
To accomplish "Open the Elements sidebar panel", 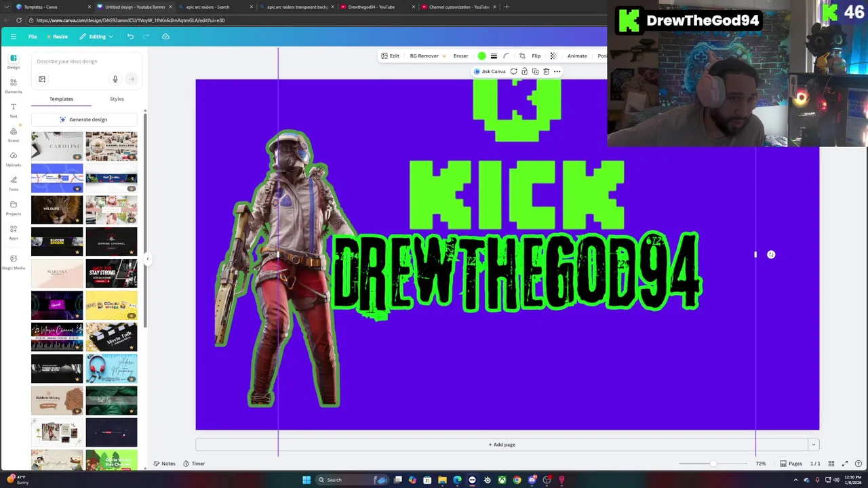I will pyautogui.click(x=14, y=86).
